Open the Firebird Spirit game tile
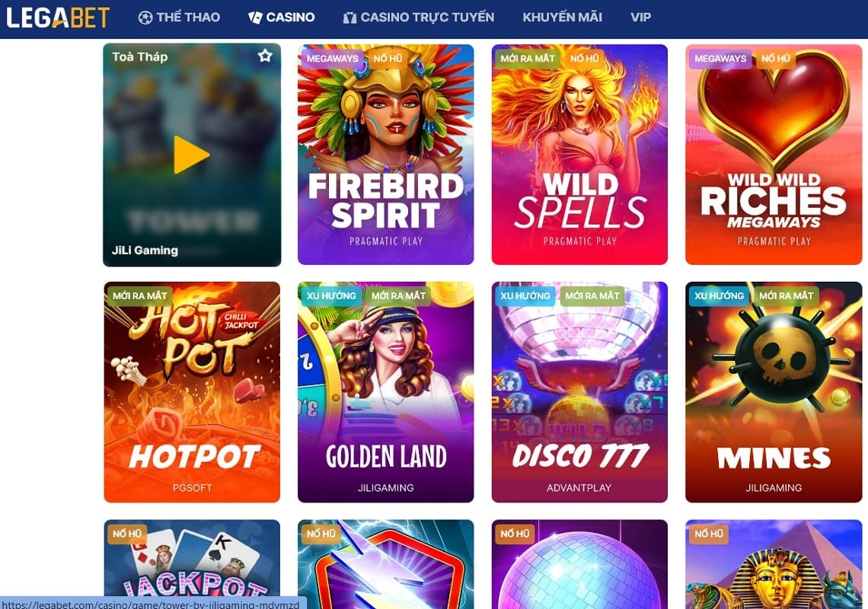Screen dimensions: 868x609 [x=386, y=155]
